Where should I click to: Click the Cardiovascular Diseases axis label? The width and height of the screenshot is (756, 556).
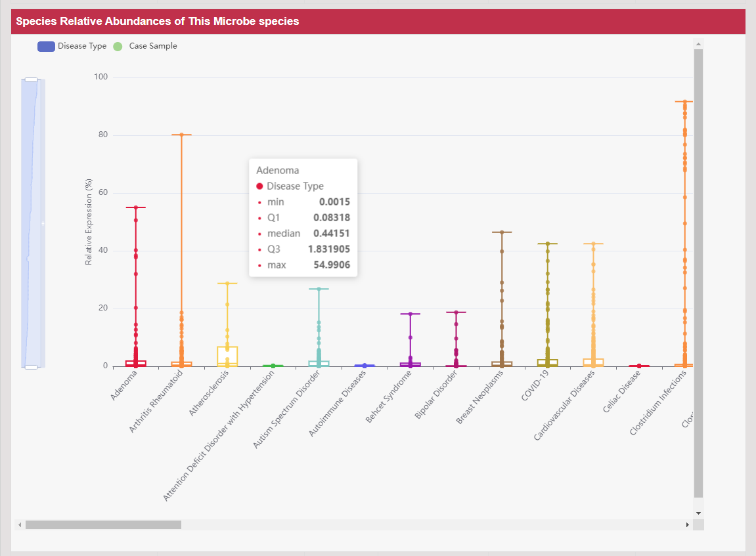click(x=566, y=404)
